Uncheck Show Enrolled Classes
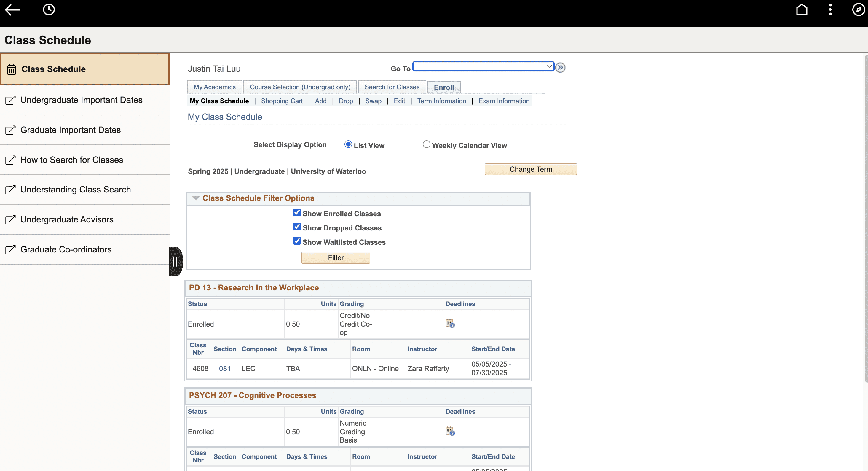The width and height of the screenshot is (868, 471). pos(297,213)
